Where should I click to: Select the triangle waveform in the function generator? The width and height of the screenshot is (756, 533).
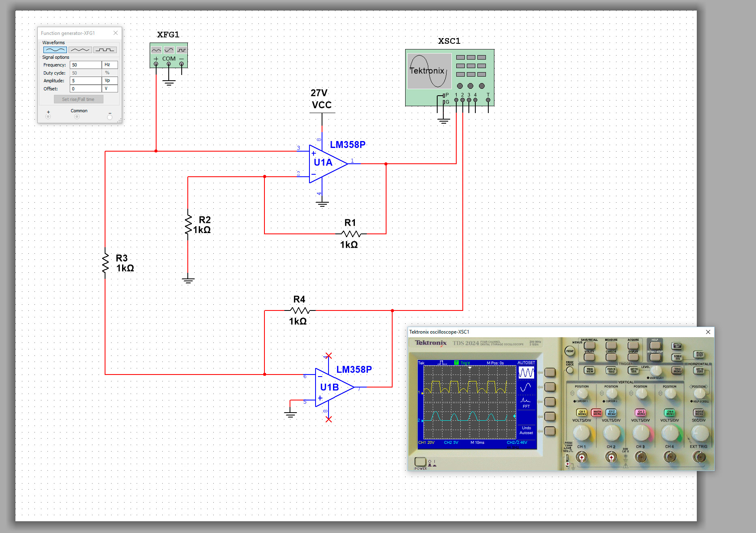point(80,50)
